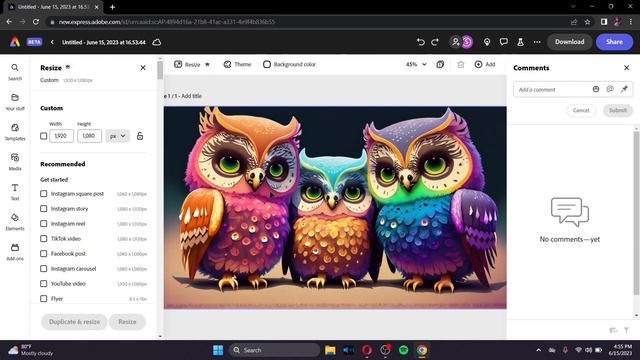
Task: Click the taskbar Search box
Action: click(274, 350)
